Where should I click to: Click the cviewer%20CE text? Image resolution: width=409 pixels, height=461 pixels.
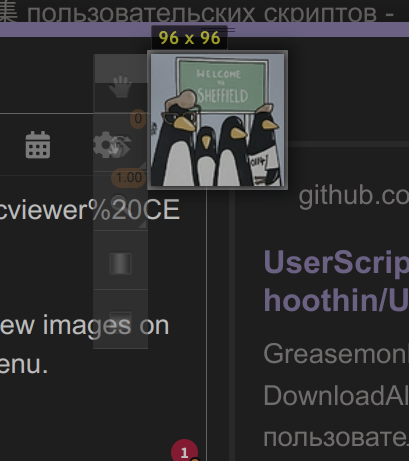tap(89, 210)
